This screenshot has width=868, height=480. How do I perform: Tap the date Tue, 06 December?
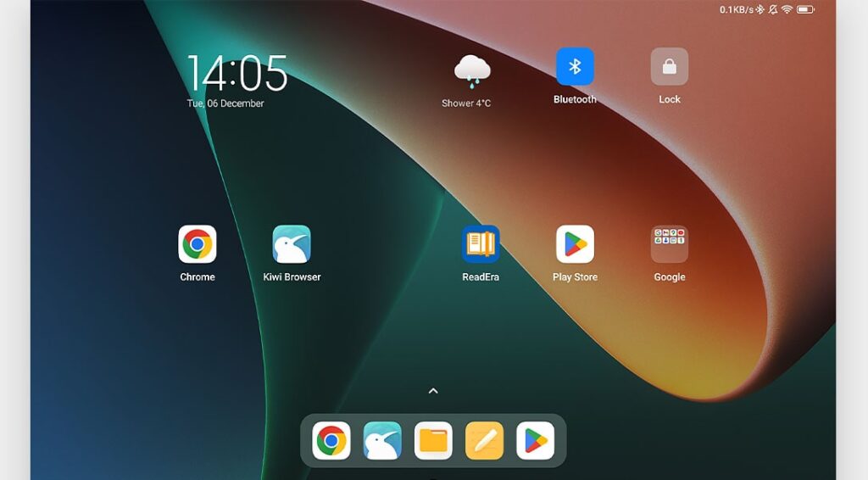(225, 103)
